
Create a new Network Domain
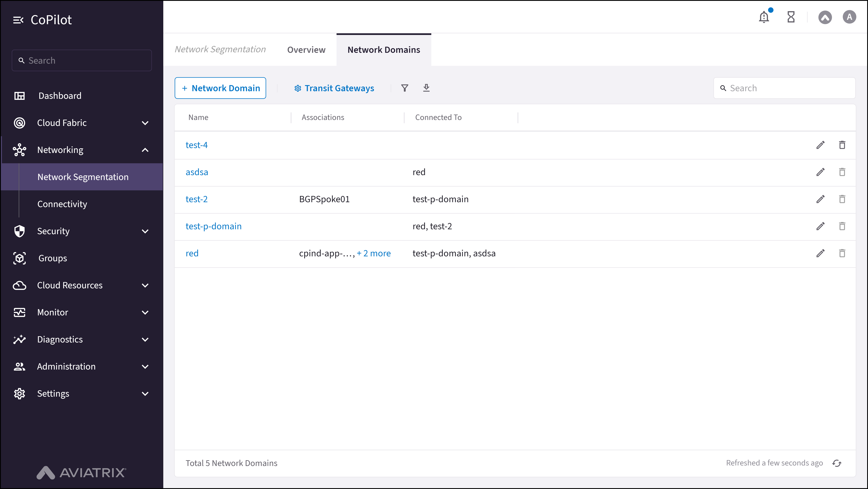click(220, 88)
